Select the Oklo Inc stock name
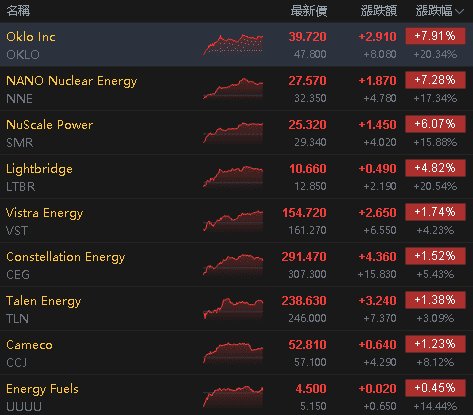The height and width of the screenshot is (415, 473). (x=31, y=37)
